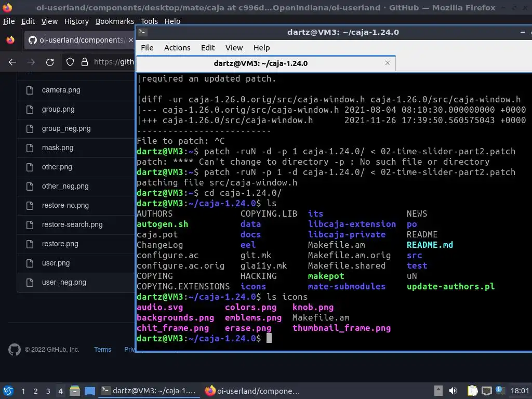Click the file icon next to mask.png
Screen dimensions: 532x399
(30, 148)
